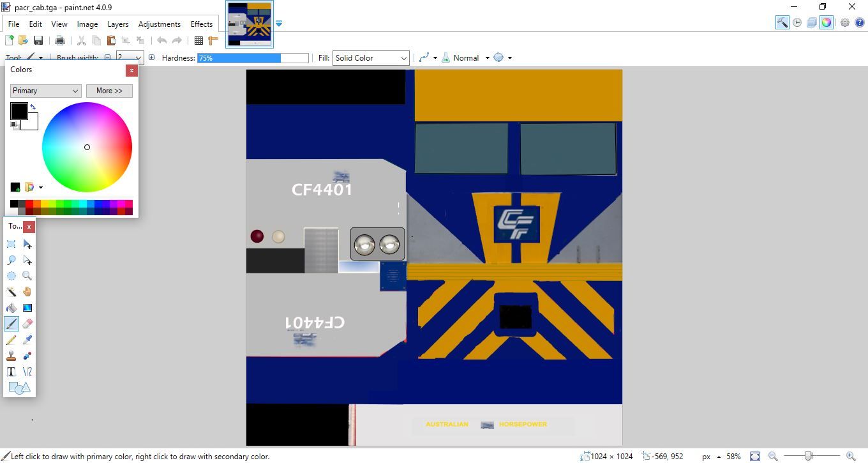868x463 pixels.
Task: Activate the Text tool
Action: [11, 372]
